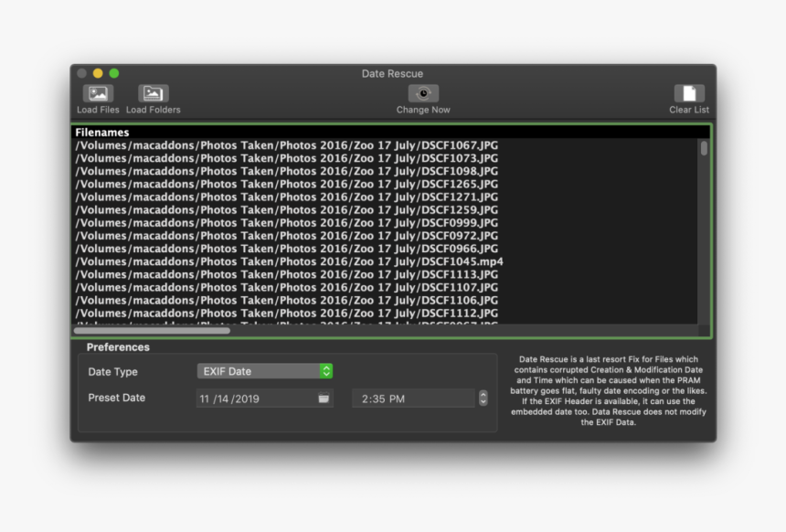Click the Preset Date field showing 11/14/2019
This screenshot has height=532, width=786.
(265, 399)
